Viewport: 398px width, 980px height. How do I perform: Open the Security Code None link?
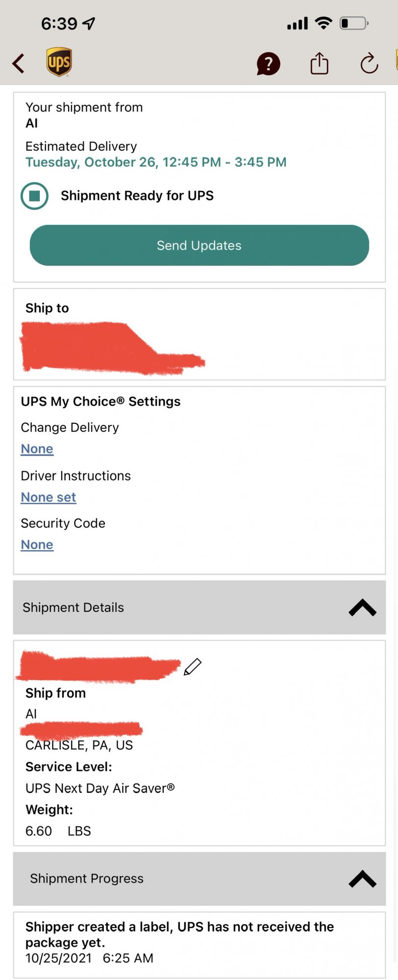(37, 545)
